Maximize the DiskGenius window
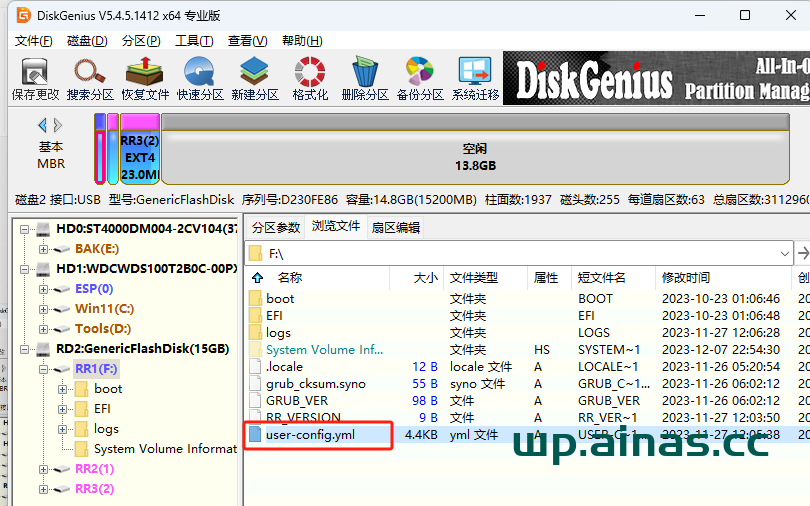This screenshot has height=506, width=810. pos(745,15)
